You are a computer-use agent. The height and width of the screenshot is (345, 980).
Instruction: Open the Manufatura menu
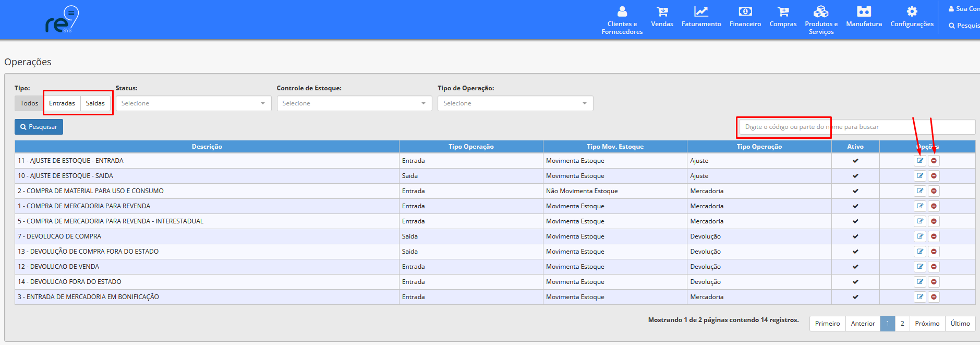click(x=864, y=17)
